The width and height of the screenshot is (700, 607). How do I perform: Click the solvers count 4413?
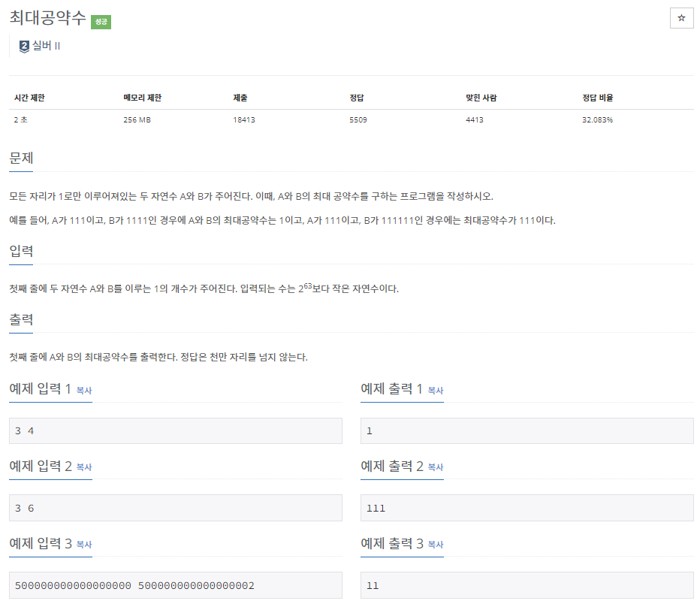coord(475,119)
